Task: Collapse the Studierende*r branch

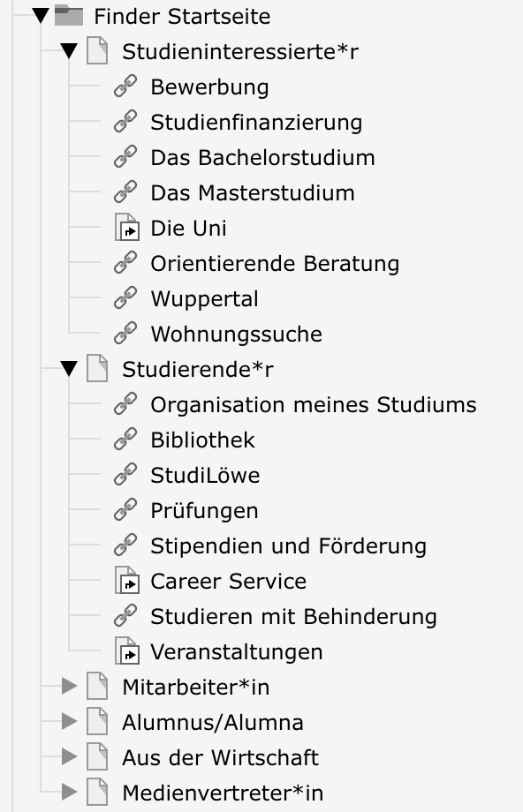Action: point(69,369)
